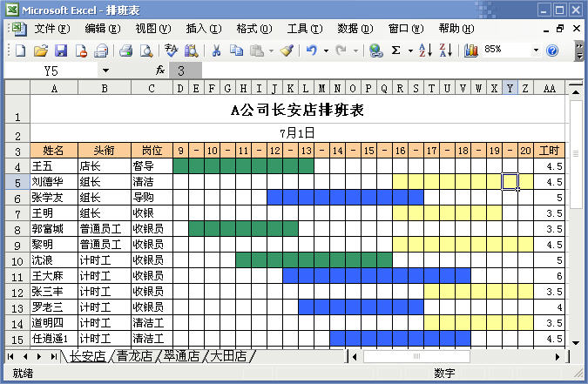Select the 长安店 sheet tab
The image size is (588, 384).
click(87, 356)
